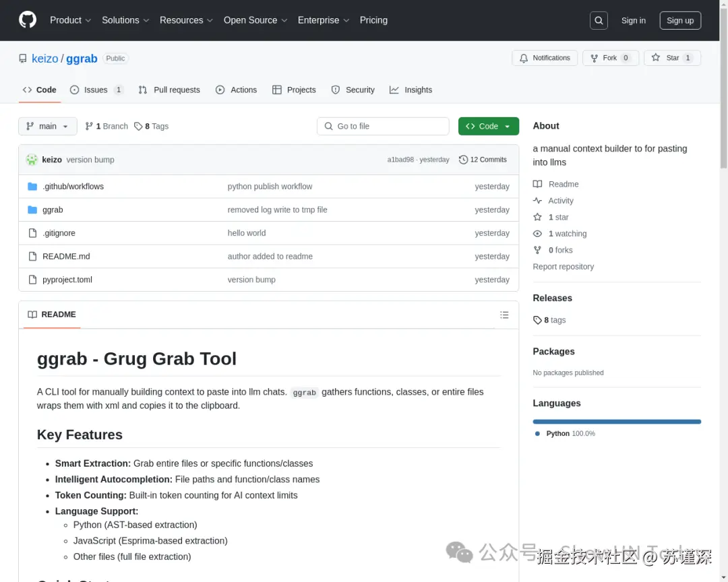View the 12 Commits history
The height and width of the screenshot is (582, 728).
[x=483, y=160]
